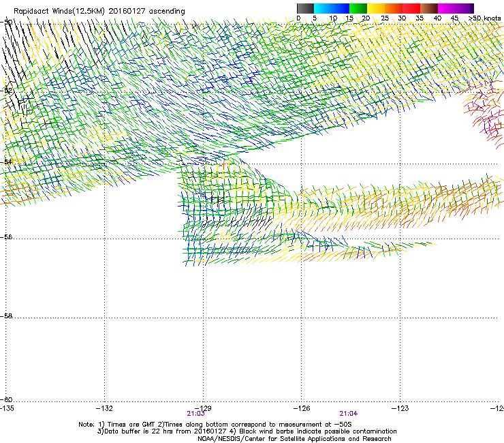Click the NOAA/NESDIS credit line
This screenshot has height=443, width=504.
294,439
